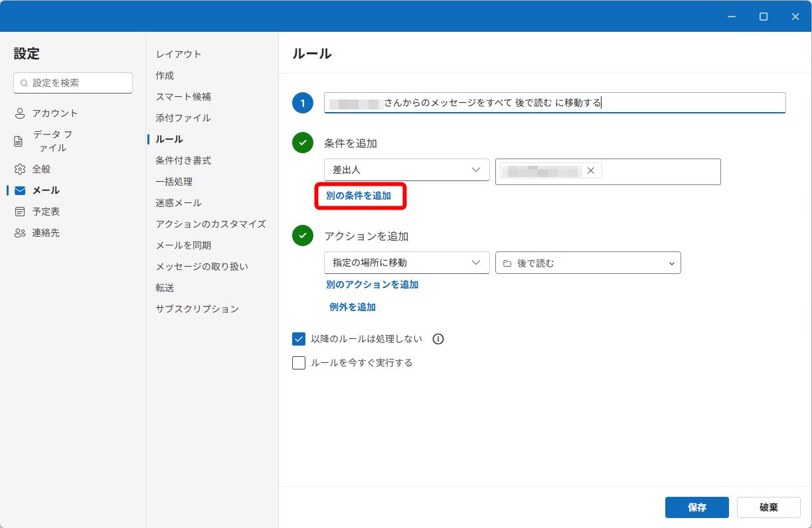Open アクションのカスタマイズ settings page
The width and height of the screenshot is (812, 528).
210,224
